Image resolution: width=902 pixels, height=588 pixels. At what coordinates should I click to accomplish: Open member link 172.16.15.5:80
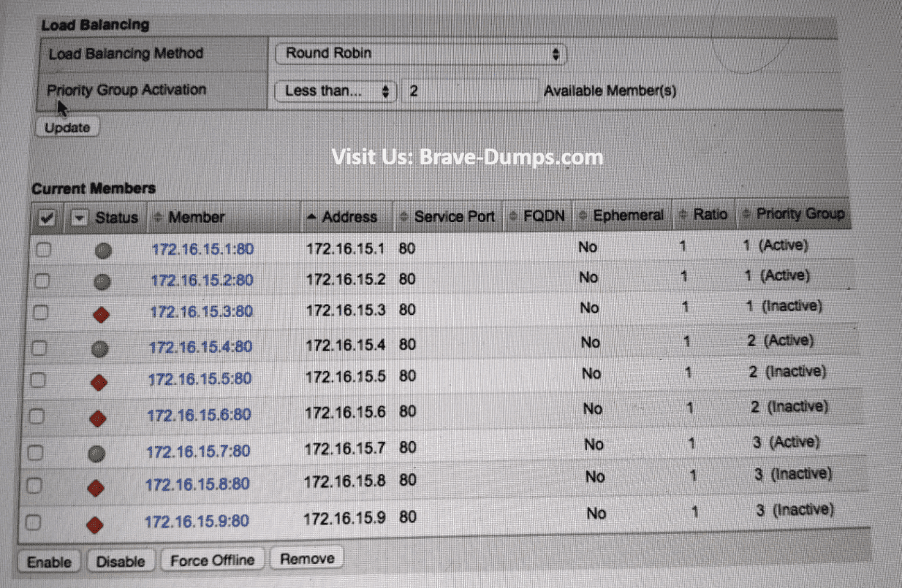[200, 378]
